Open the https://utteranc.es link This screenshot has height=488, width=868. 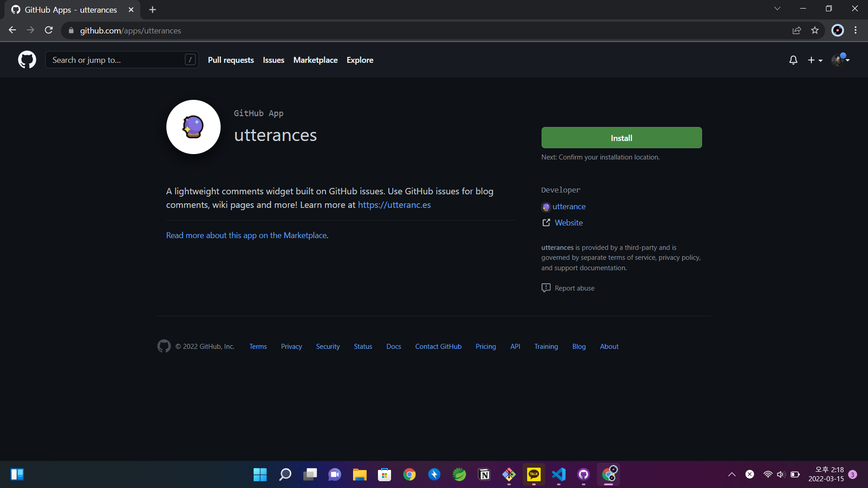click(394, 205)
